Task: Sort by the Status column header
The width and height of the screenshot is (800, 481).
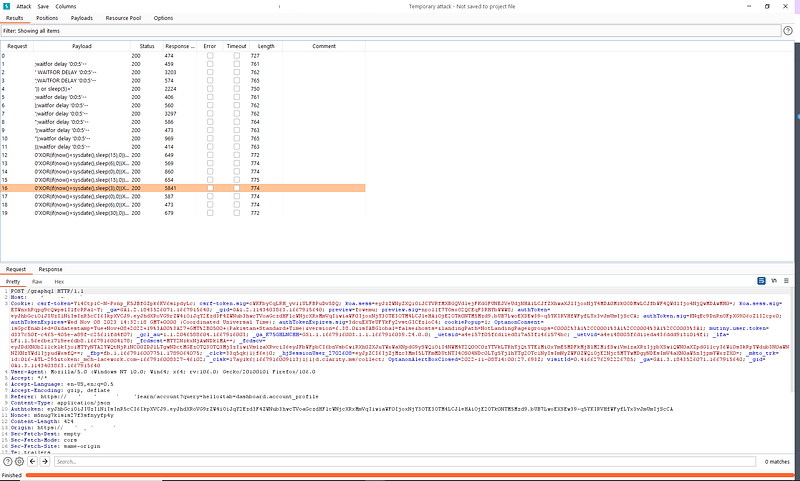Action: [x=147, y=46]
